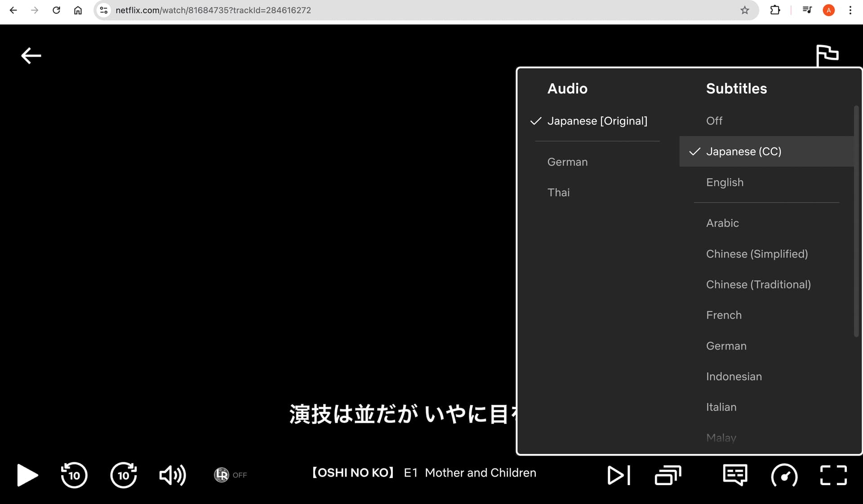Rewind 10 seconds
This screenshot has height=504, width=863.
[x=74, y=475]
